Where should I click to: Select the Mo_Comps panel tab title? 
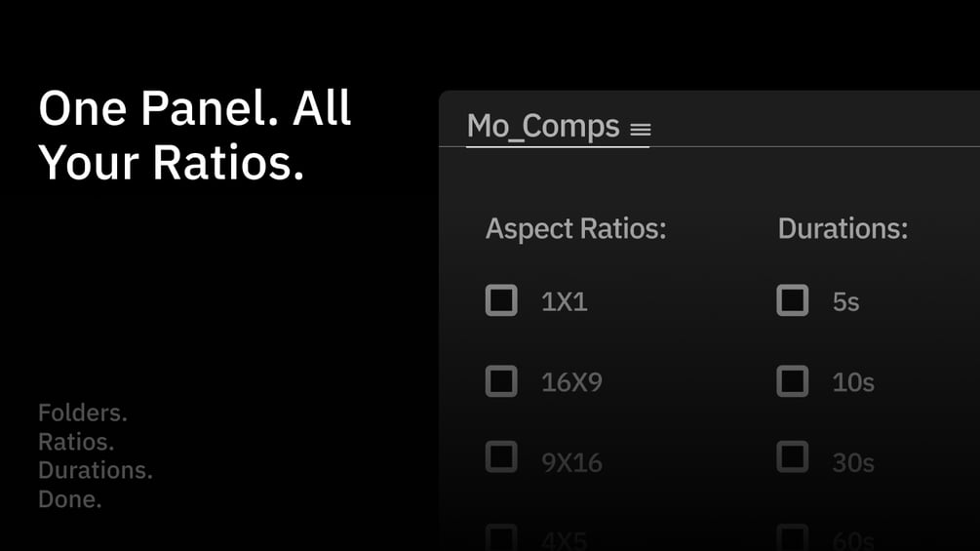[x=543, y=127]
